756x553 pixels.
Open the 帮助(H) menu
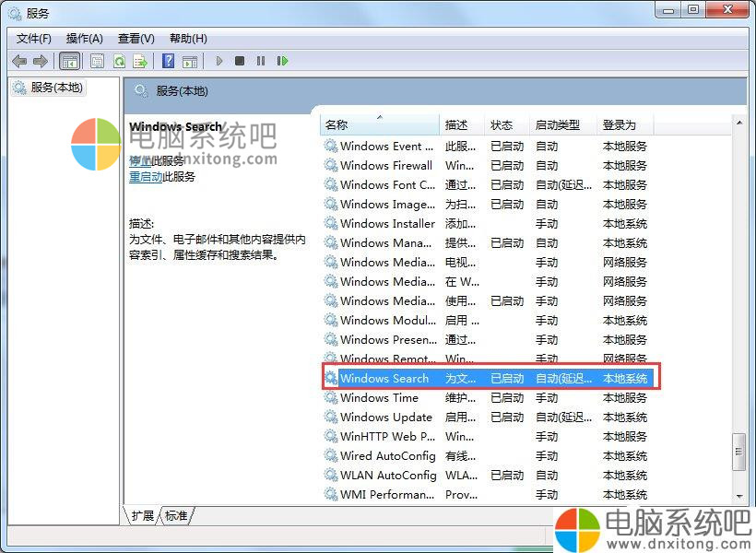188,39
